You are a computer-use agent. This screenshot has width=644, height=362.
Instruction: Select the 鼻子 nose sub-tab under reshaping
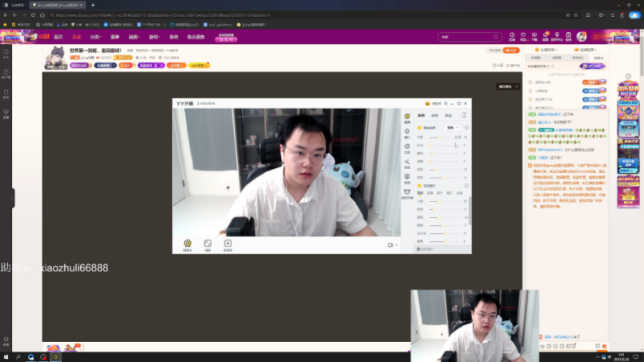[440, 193]
